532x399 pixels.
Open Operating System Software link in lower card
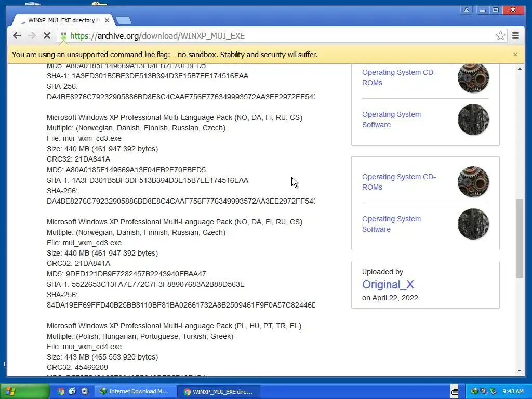pyautogui.click(x=391, y=224)
